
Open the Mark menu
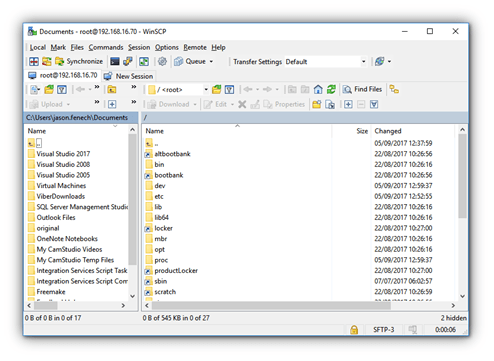(x=58, y=47)
